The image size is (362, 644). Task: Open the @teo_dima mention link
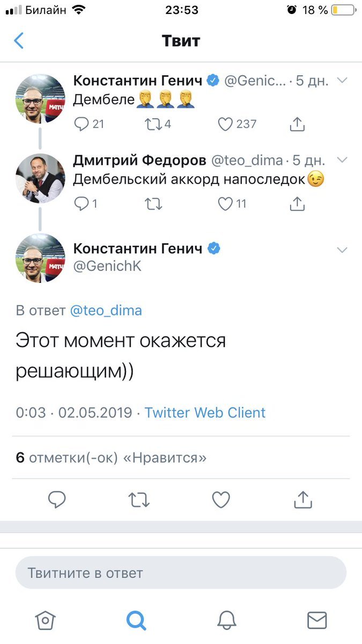106,310
